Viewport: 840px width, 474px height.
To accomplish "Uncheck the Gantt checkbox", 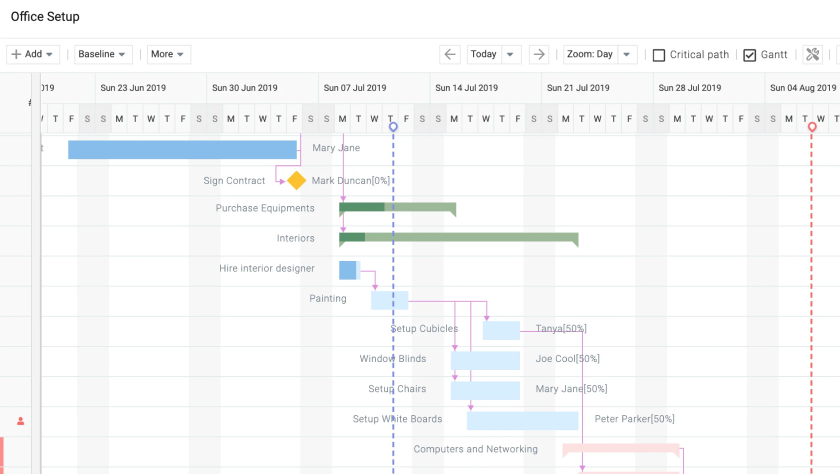I will click(750, 55).
